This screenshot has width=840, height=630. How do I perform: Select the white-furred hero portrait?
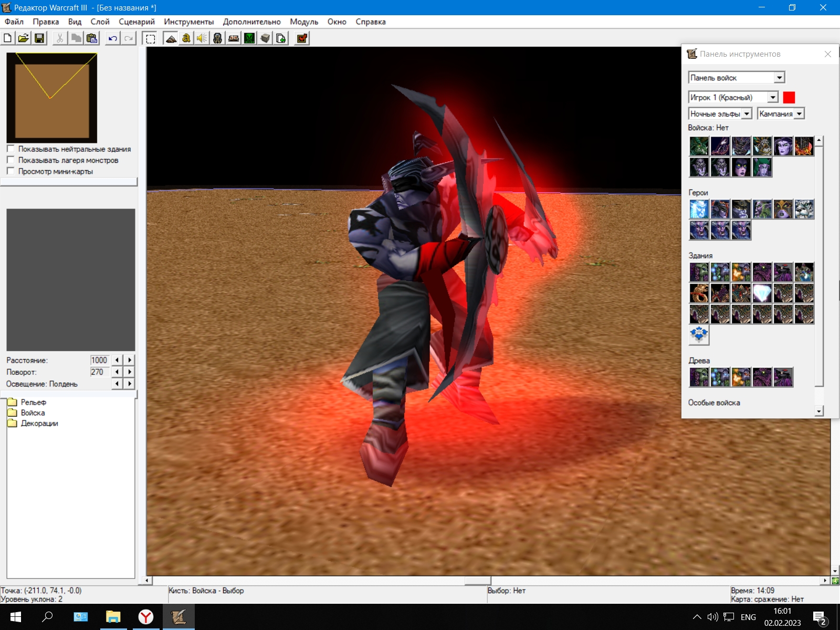coord(804,209)
